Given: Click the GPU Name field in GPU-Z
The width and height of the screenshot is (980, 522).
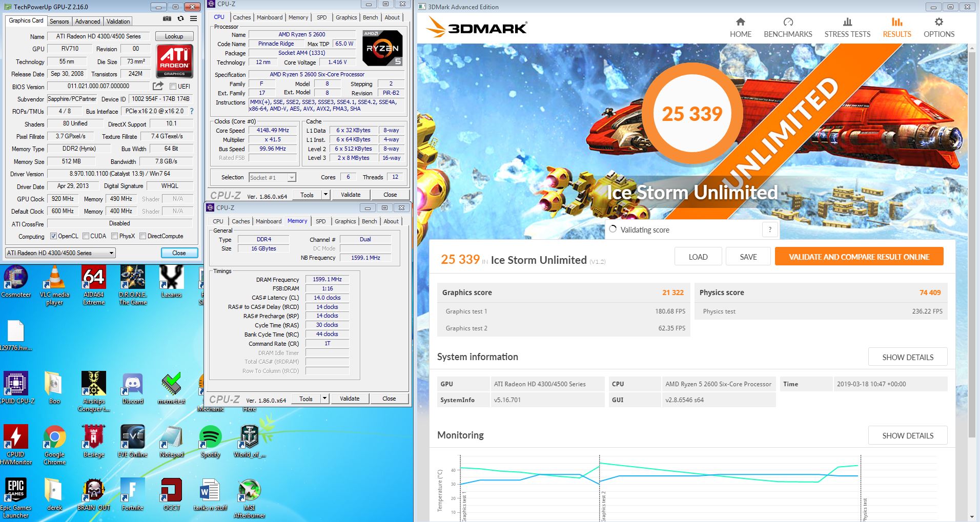Looking at the screenshot, I should click(98, 36).
